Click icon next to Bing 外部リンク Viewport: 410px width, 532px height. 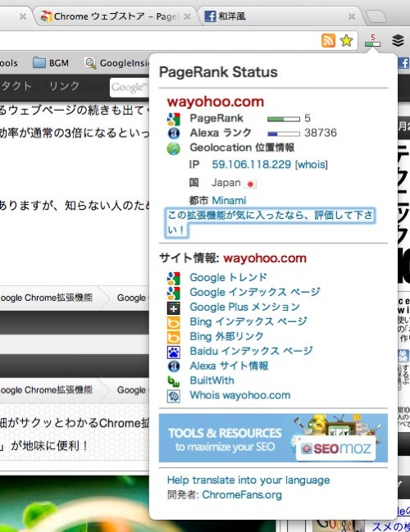[x=174, y=337]
